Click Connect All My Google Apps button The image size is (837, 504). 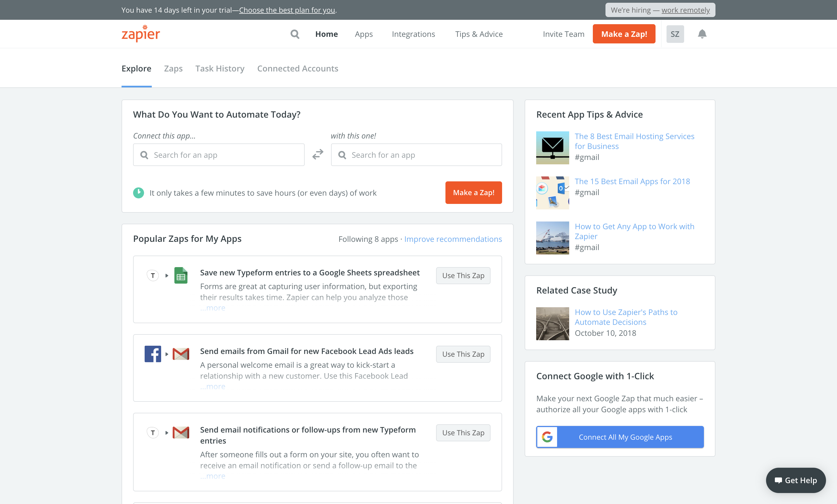[620, 437]
